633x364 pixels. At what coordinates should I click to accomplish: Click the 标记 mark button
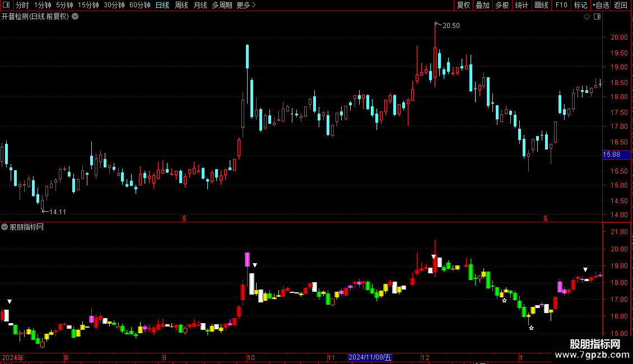point(580,5)
